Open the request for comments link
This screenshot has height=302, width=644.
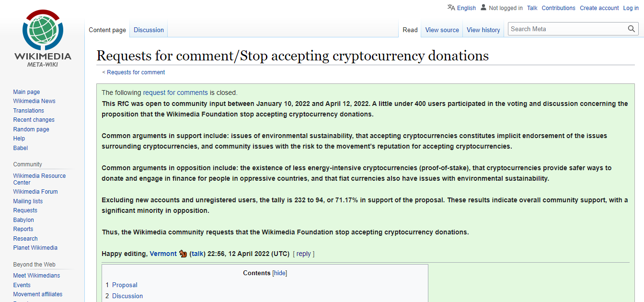point(175,93)
